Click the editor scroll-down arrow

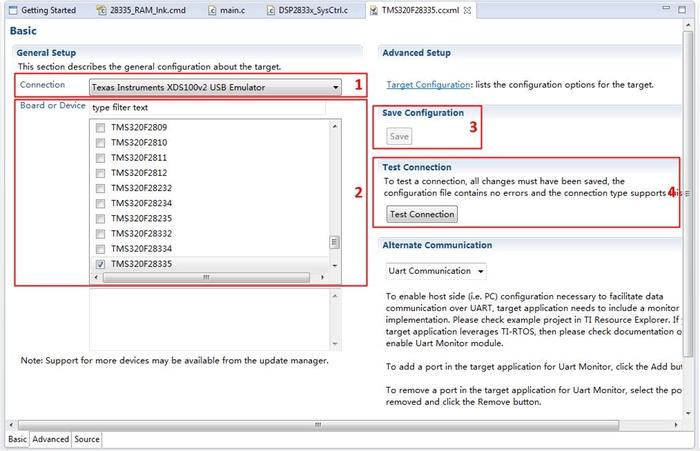click(688, 413)
